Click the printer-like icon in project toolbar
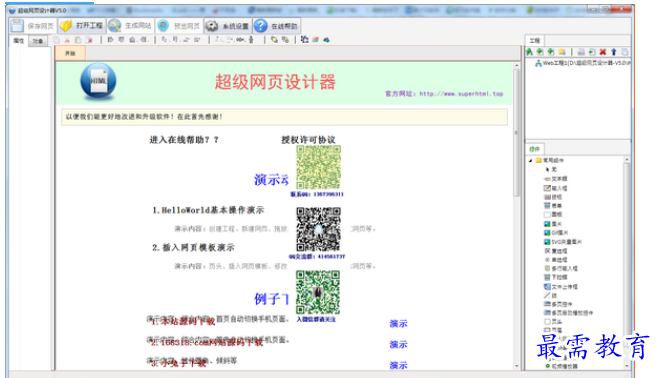Screen dimensions: 658x378 (x=581, y=52)
